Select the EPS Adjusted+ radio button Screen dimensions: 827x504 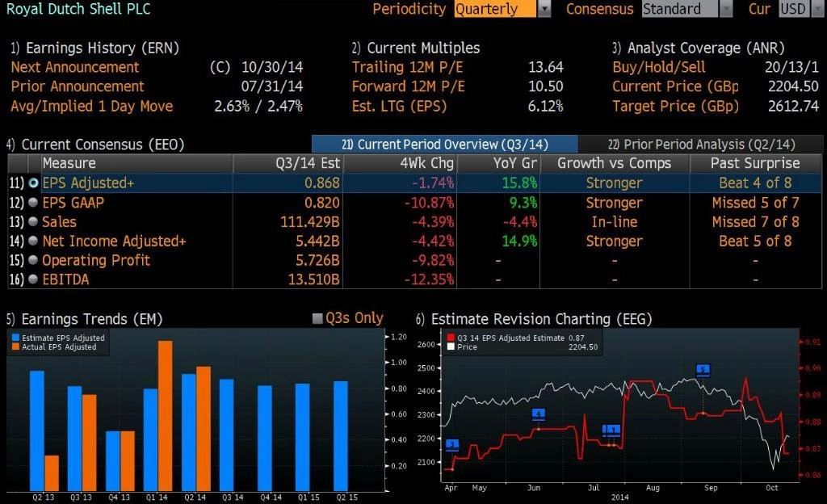(33, 183)
